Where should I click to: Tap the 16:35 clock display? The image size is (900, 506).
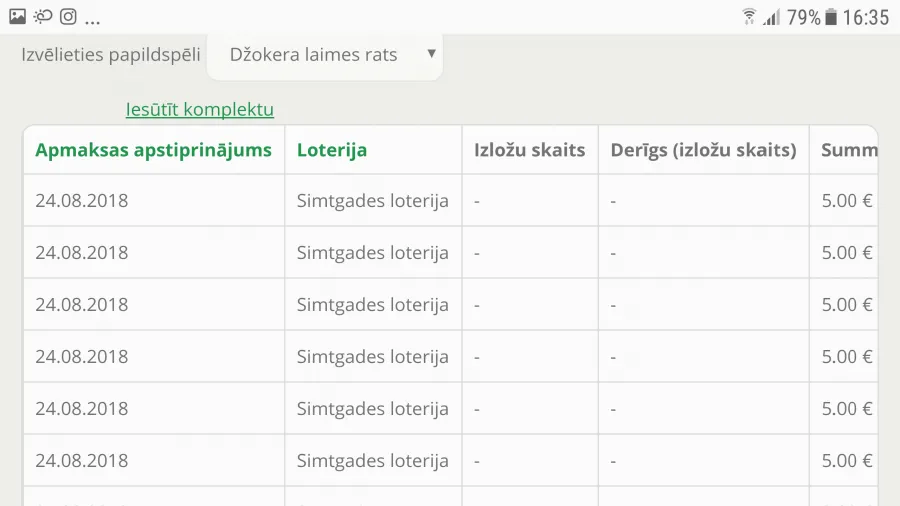coord(866,18)
